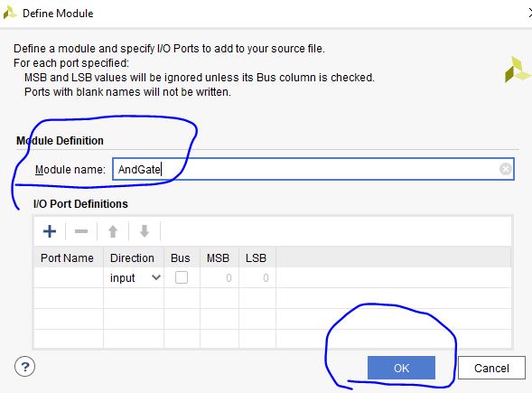Screen dimensions: 532x393
Task: Click the Module name text field
Action: (x=313, y=169)
